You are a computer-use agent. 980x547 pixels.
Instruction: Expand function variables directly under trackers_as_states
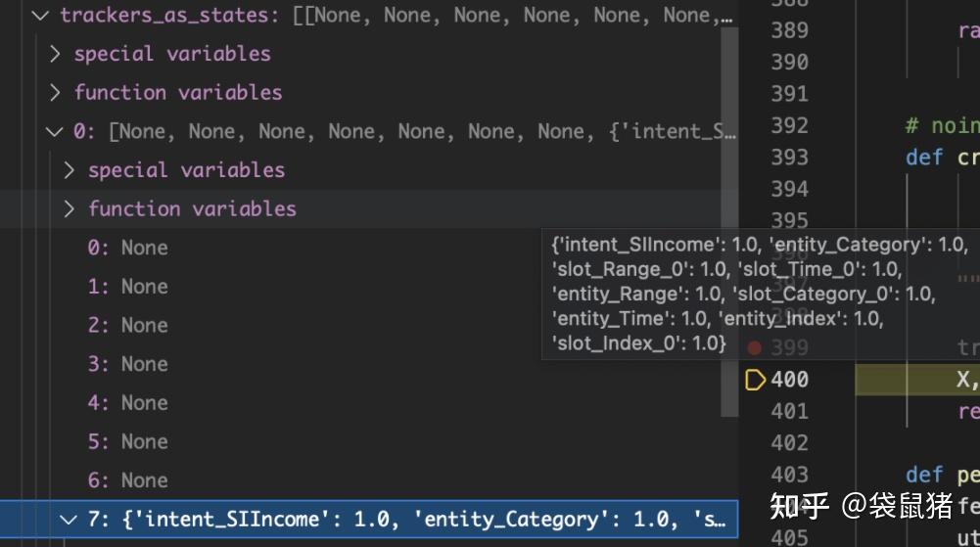coord(55,93)
